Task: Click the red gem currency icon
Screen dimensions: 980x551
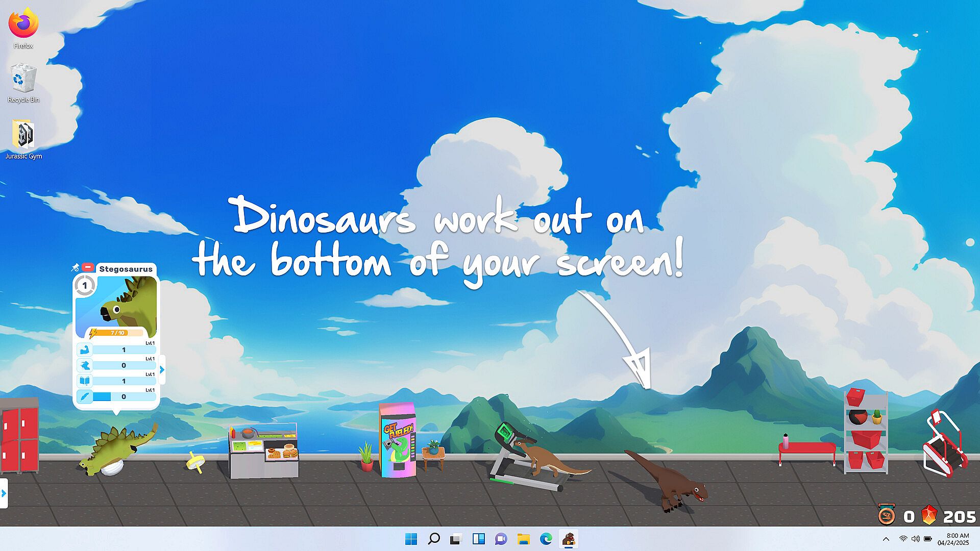Action: (929, 516)
